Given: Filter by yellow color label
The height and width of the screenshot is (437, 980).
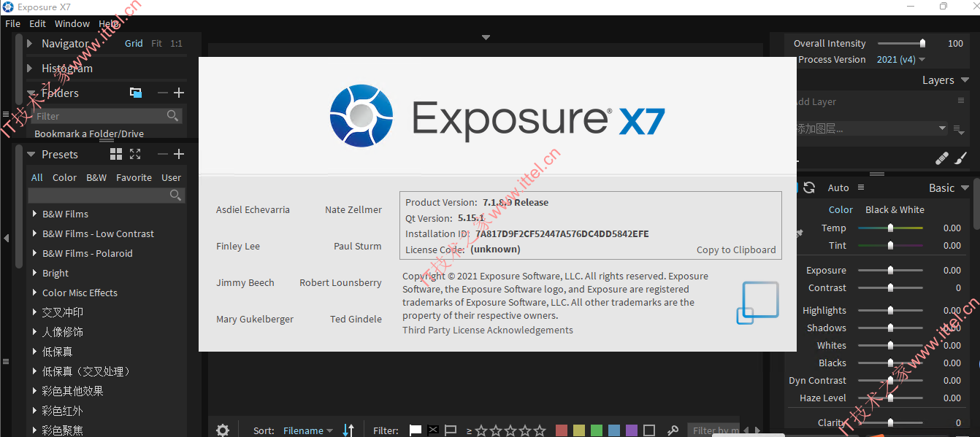Looking at the screenshot, I should pyautogui.click(x=579, y=430).
